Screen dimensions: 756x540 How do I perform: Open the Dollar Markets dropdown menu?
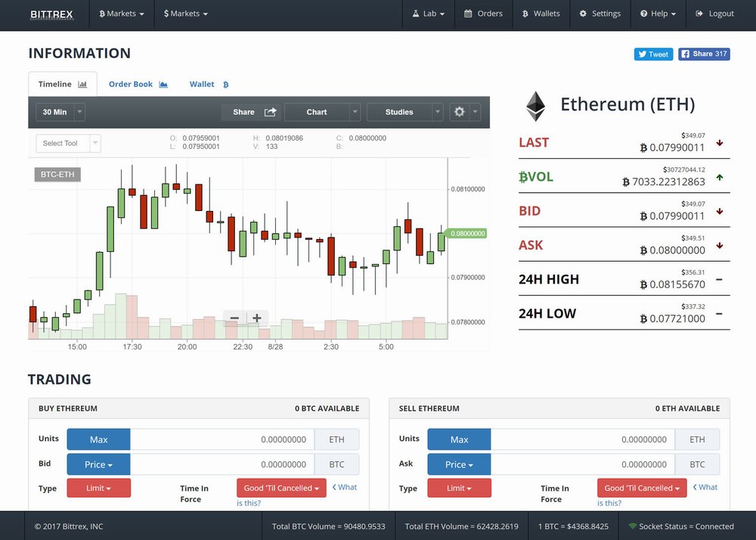coord(186,14)
